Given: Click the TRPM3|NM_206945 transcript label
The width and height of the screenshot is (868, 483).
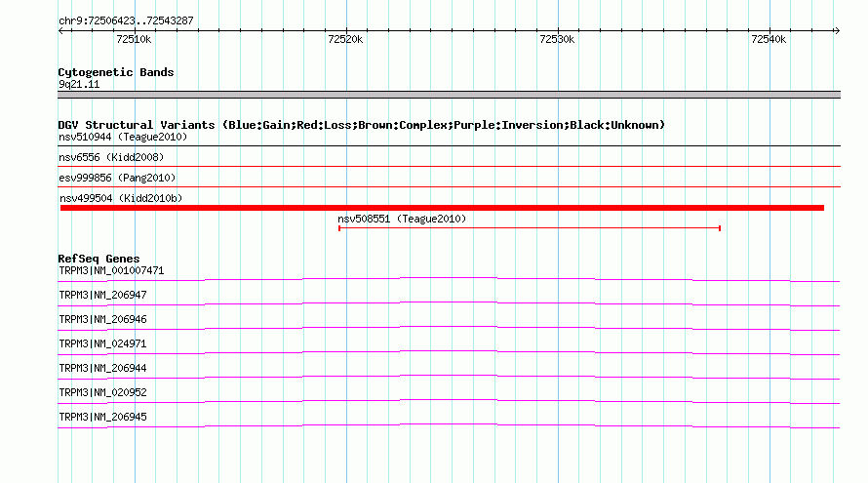Looking at the screenshot, I should (103, 417).
